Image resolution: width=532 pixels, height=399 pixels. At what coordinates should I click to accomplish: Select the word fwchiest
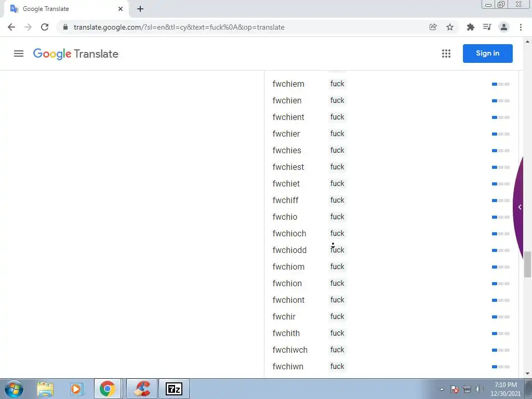[x=288, y=167]
